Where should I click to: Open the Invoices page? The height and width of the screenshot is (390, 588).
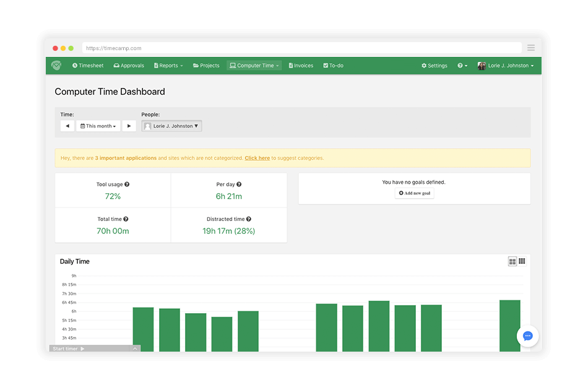pos(301,66)
